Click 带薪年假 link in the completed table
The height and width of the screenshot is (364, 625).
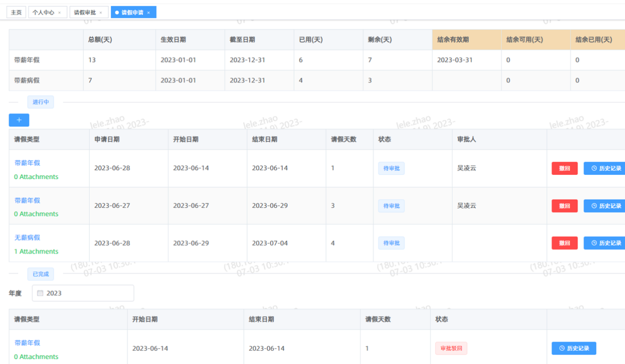[27, 343]
